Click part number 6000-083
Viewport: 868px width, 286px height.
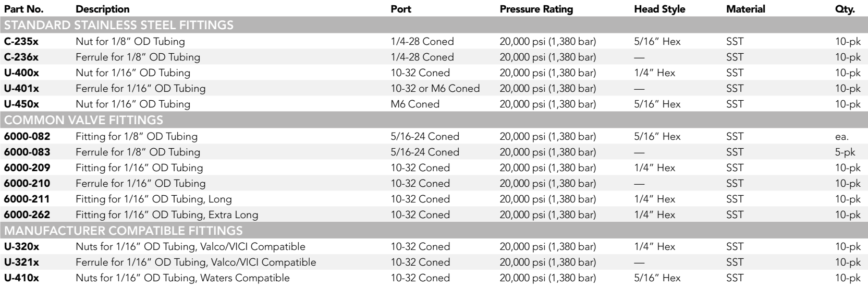tap(27, 152)
